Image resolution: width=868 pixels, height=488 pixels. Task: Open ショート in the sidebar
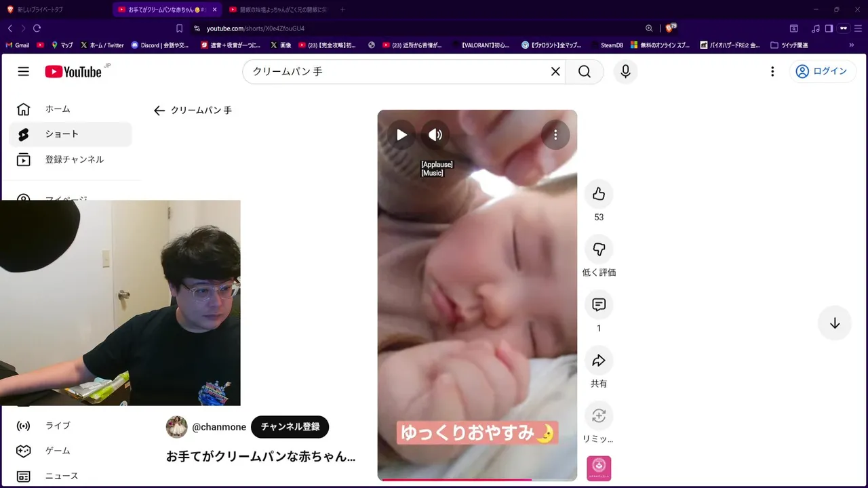click(71, 134)
